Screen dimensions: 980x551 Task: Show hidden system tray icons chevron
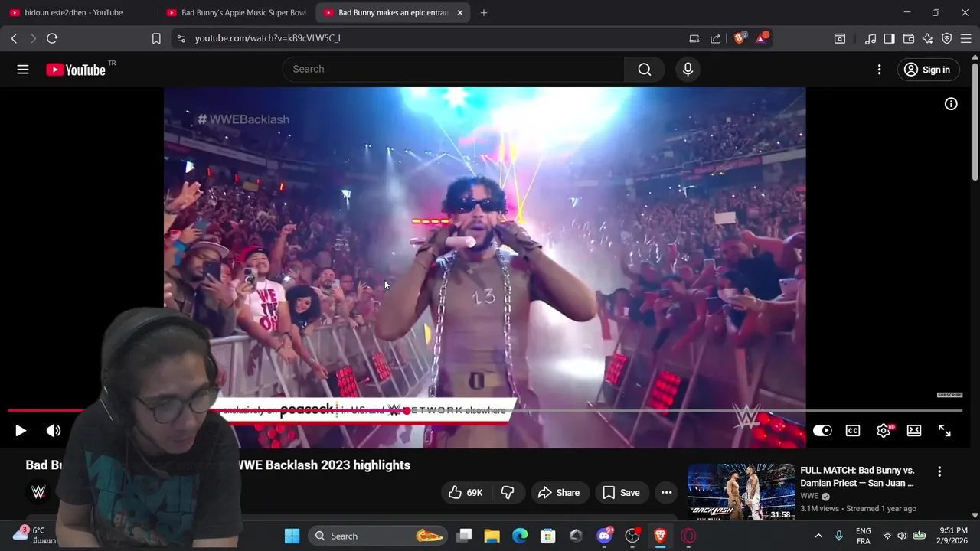818,536
